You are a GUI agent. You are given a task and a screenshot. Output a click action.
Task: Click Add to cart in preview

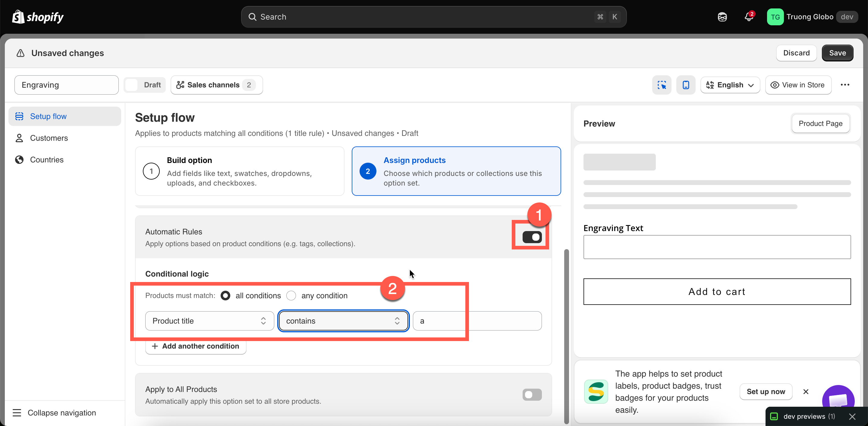[x=717, y=292]
